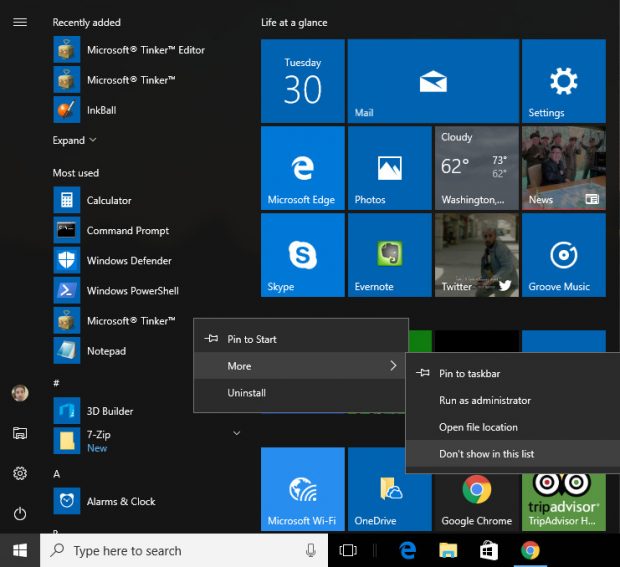Click the Windows Start button
The height and width of the screenshot is (567, 620).
(20, 550)
